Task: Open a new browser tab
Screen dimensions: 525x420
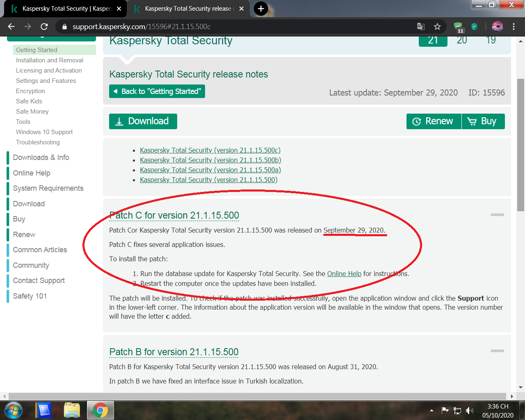Action: pos(261,9)
